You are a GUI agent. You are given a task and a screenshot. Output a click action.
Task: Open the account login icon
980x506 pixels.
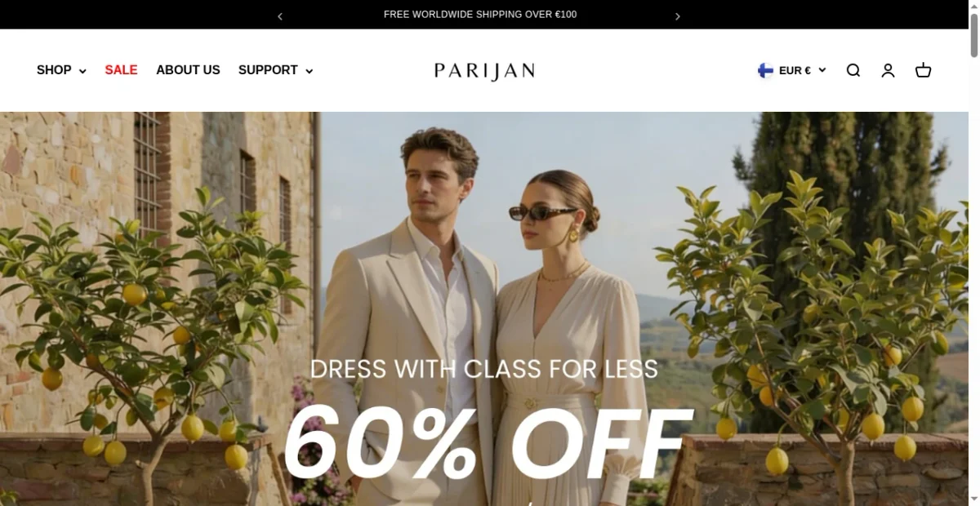click(888, 70)
